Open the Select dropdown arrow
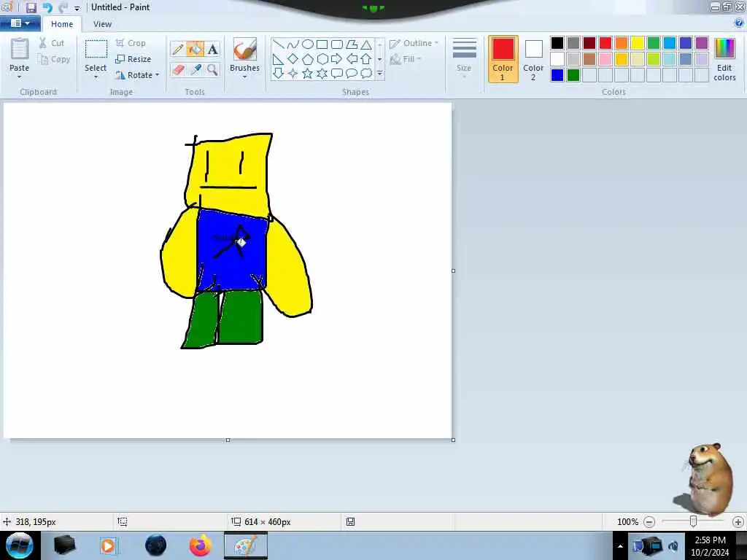Image resolution: width=747 pixels, height=560 pixels. tap(96, 77)
